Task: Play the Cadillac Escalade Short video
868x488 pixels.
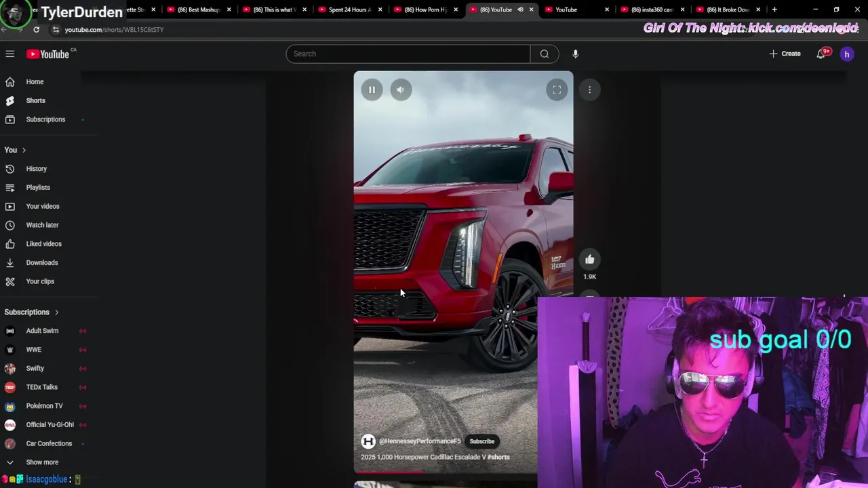Action: 463,271
